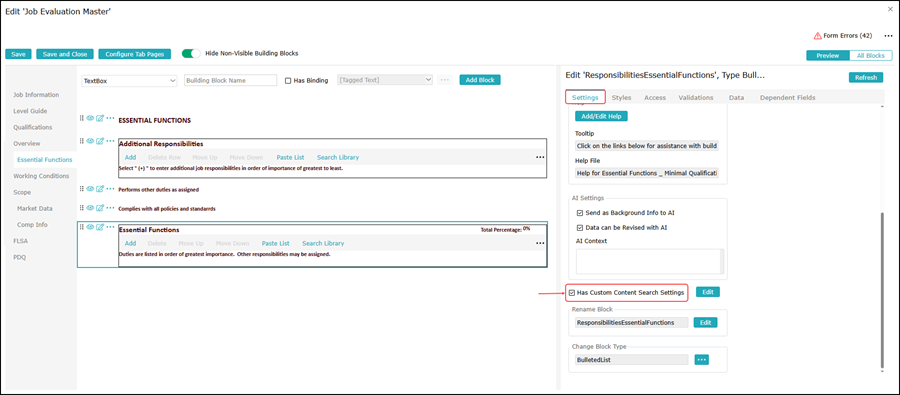Click the Save button
Screen dimensions: 900x395
(x=18, y=54)
